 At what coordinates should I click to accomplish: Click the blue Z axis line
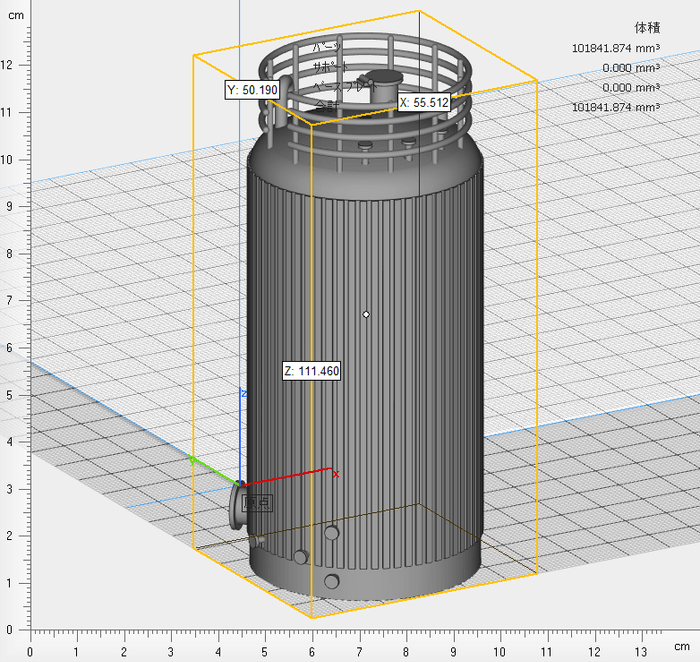(x=243, y=430)
